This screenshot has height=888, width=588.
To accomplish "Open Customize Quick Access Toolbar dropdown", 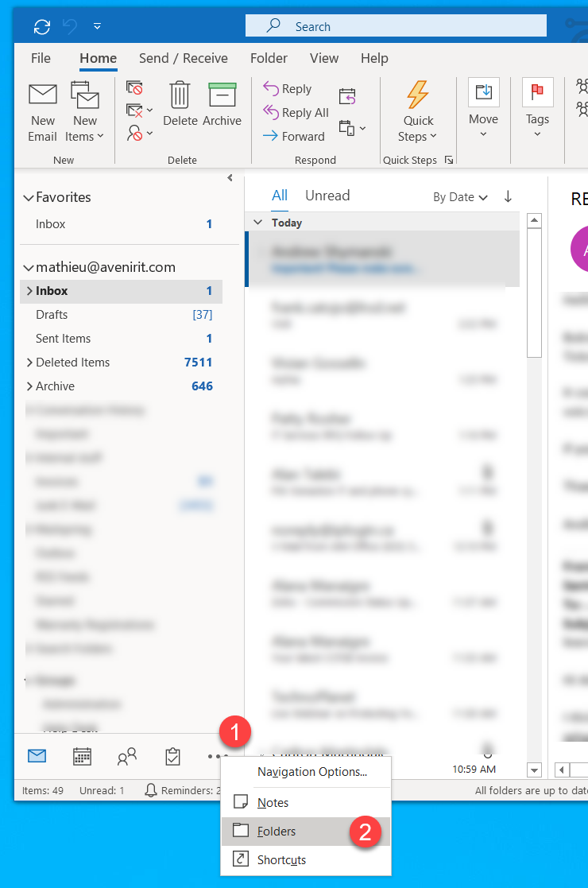I will [x=98, y=26].
